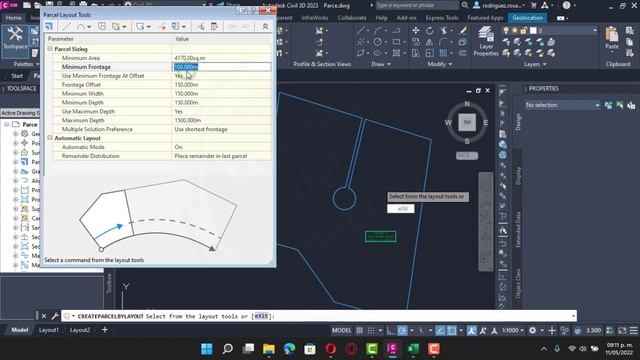Toggle clean screen icon in status bar
This screenshot has height=360, width=640.
coord(622,330)
